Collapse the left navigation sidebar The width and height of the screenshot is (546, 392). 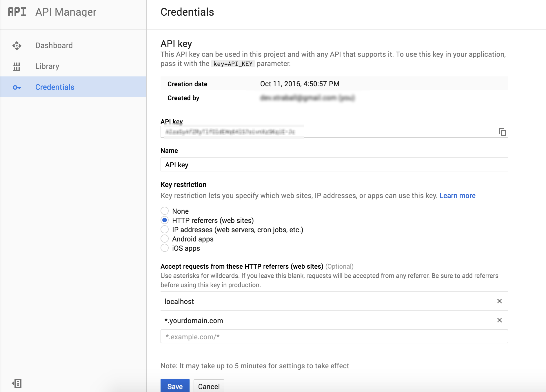click(x=17, y=383)
